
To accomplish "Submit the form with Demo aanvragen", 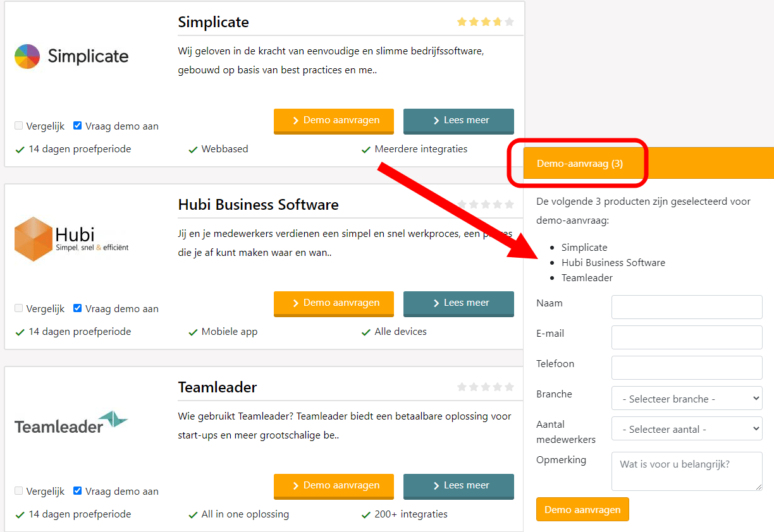I will (582, 509).
